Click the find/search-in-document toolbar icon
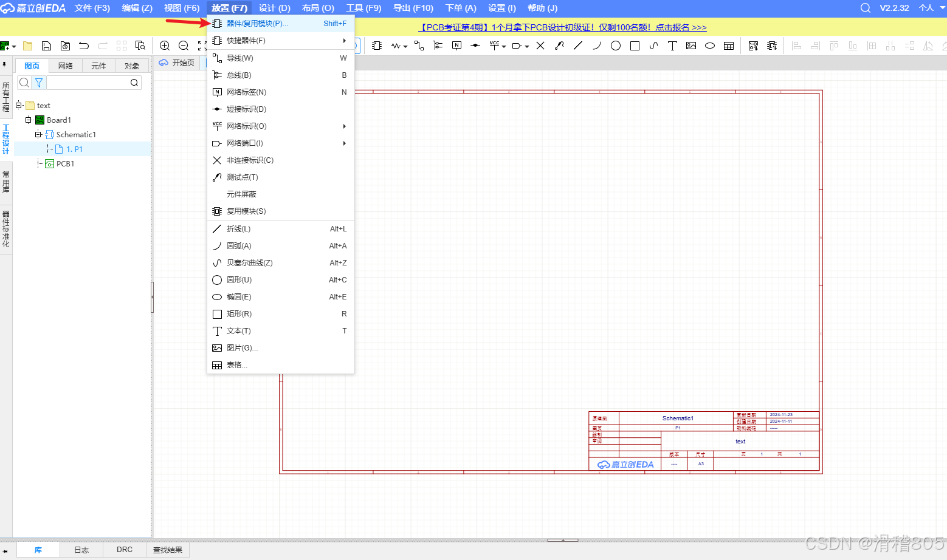 [140, 46]
